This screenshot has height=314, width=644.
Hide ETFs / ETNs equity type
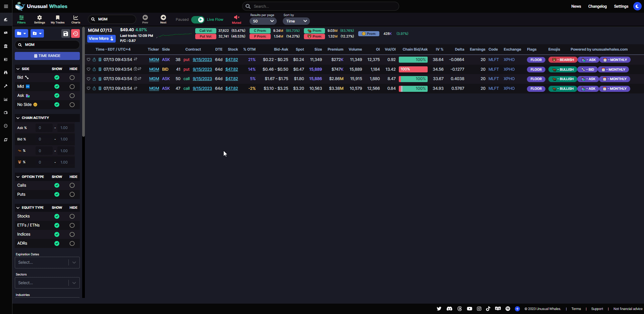[x=72, y=225]
